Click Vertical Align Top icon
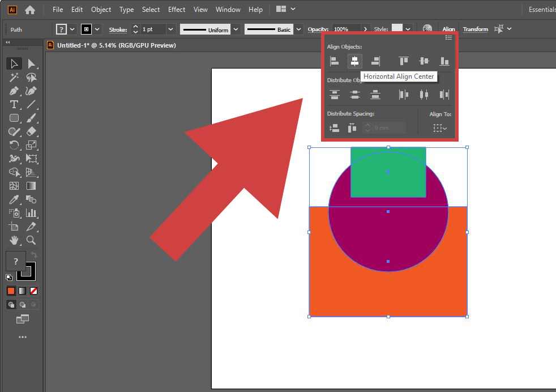This screenshot has width=556, height=392. pos(404,61)
